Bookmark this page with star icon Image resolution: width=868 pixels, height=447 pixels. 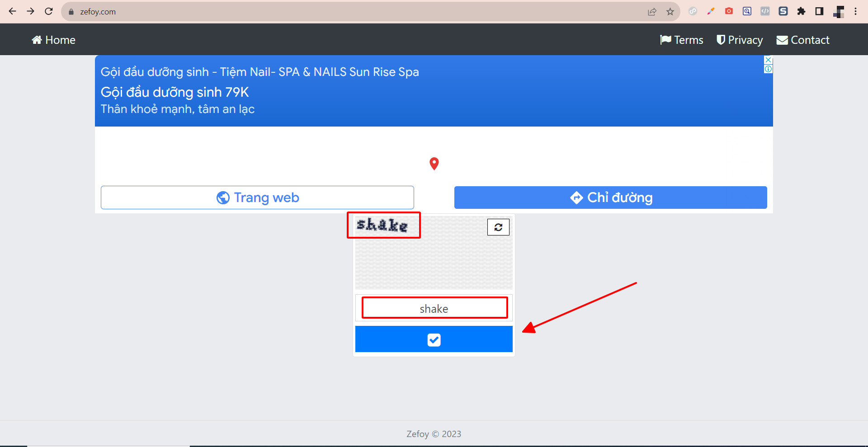point(670,12)
